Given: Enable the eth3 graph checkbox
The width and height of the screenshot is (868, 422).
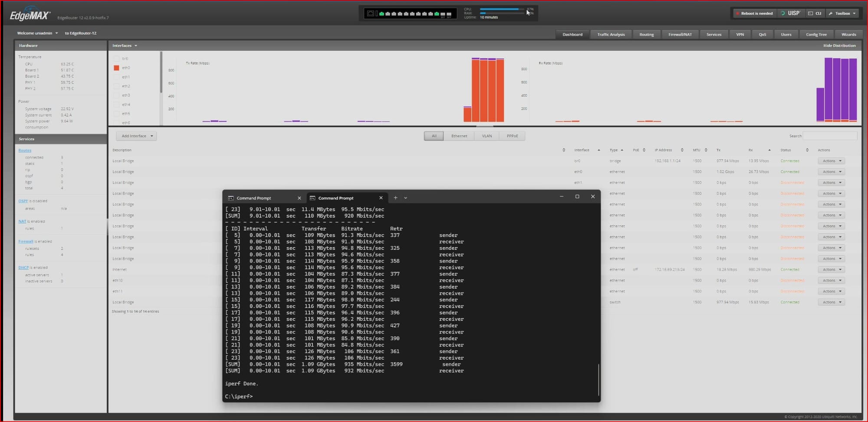Looking at the screenshot, I should (116, 95).
